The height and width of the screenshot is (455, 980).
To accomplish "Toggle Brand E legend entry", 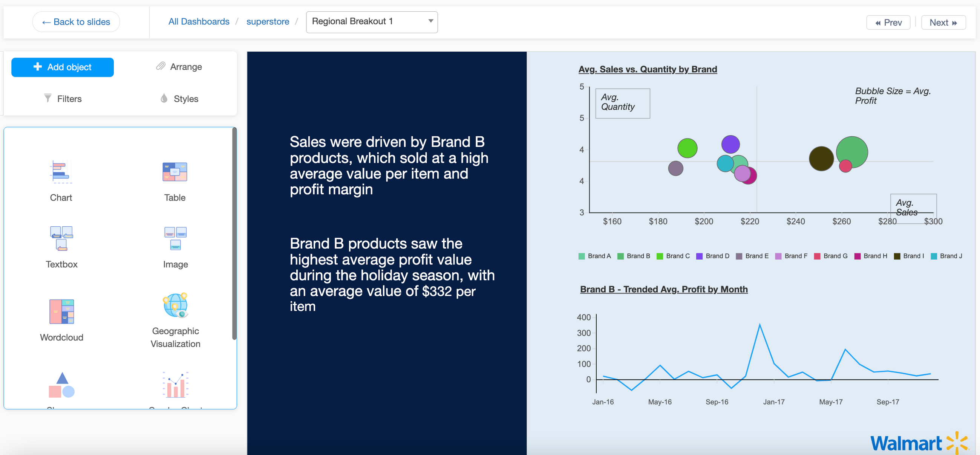I will pyautogui.click(x=752, y=256).
